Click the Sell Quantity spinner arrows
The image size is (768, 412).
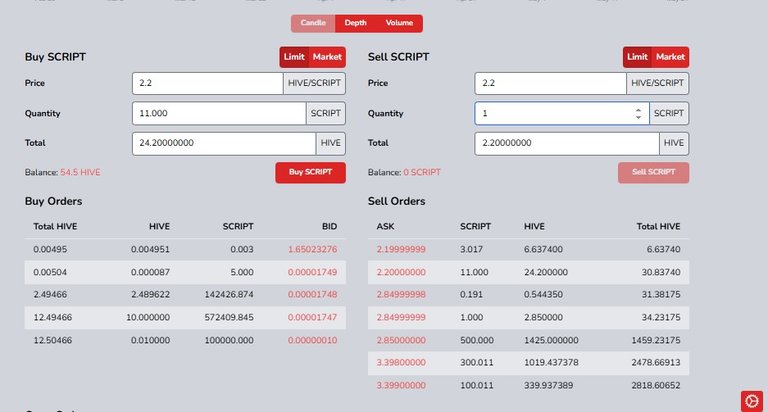pyautogui.click(x=638, y=114)
